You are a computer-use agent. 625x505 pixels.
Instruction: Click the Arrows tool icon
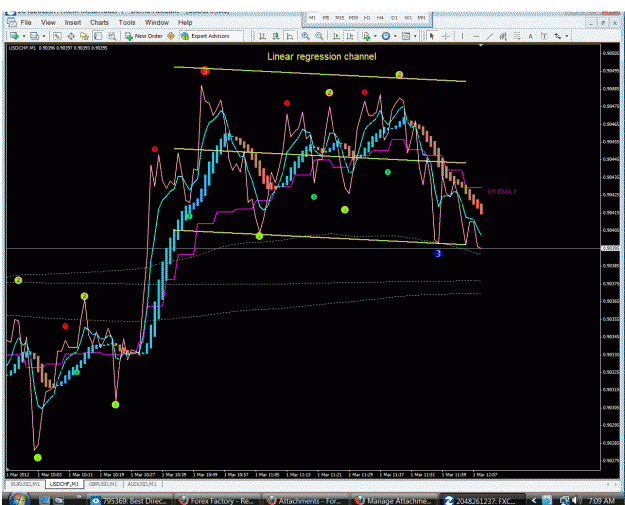(x=558, y=36)
